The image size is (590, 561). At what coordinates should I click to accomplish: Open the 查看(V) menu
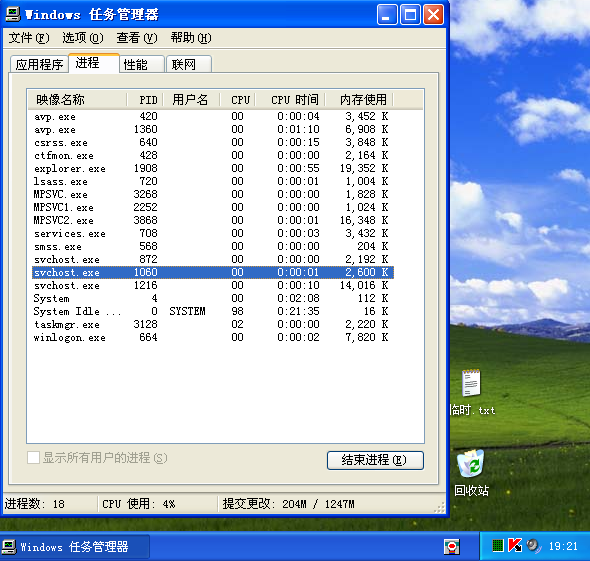(x=137, y=38)
